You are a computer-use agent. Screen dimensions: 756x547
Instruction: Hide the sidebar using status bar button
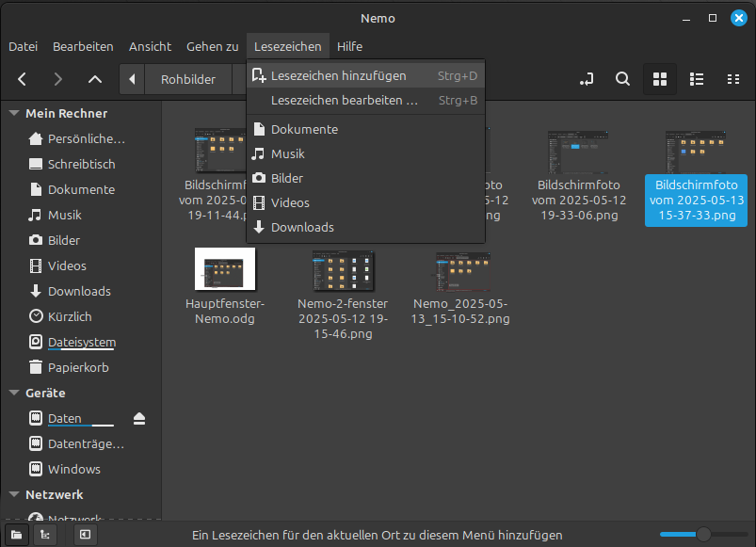85,535
